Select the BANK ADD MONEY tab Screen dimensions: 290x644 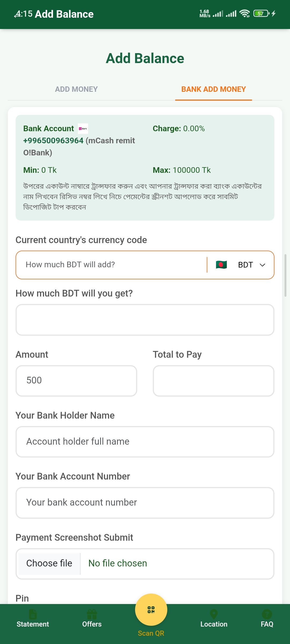pos(213,89)
